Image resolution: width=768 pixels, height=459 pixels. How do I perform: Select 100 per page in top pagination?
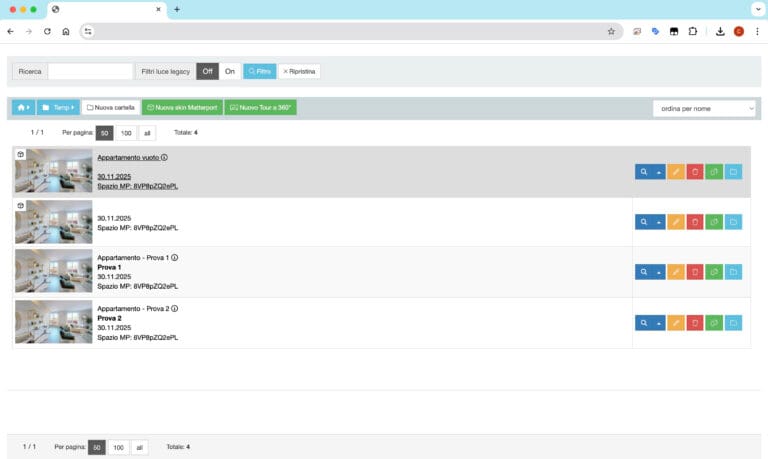[126, 133]
